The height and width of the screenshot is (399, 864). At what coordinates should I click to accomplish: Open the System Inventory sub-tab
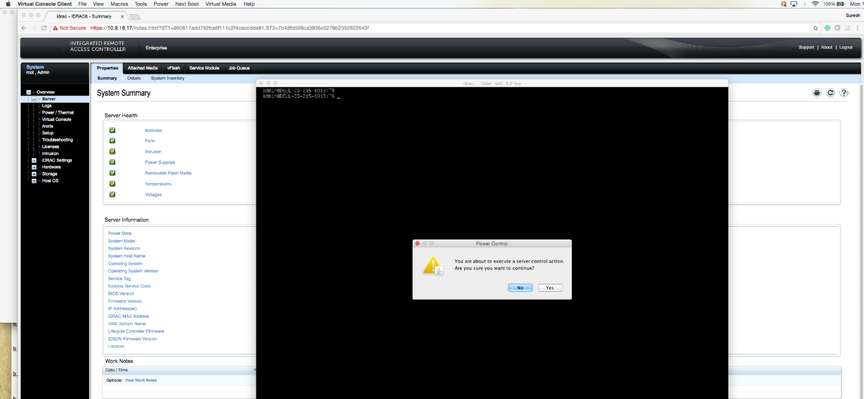(x=168, y=78)
